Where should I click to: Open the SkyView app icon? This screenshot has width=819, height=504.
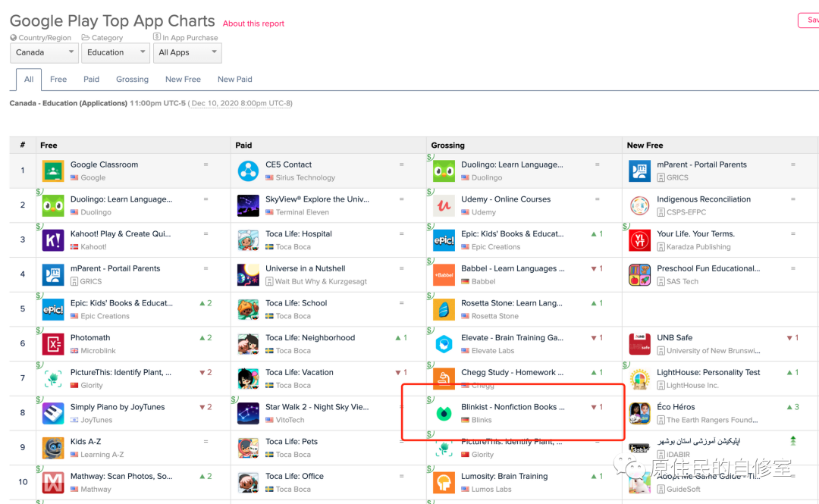(248, 206)
